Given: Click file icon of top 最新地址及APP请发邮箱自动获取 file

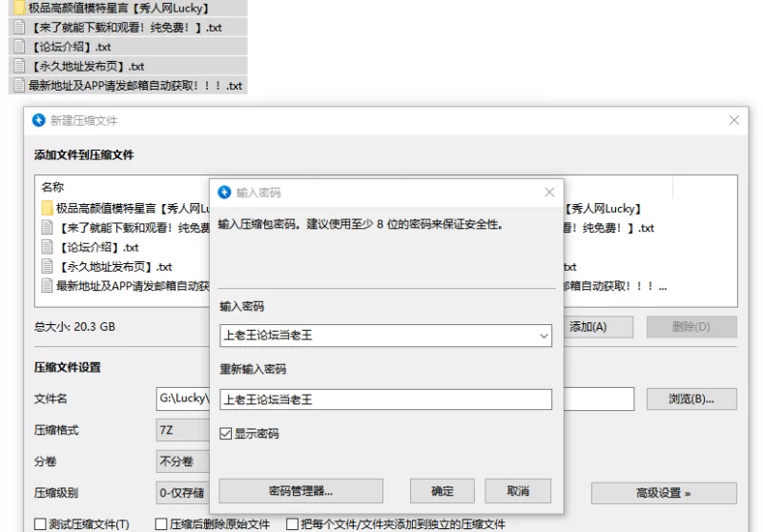Looking at the screenshot, I should (x=19, y=85).
